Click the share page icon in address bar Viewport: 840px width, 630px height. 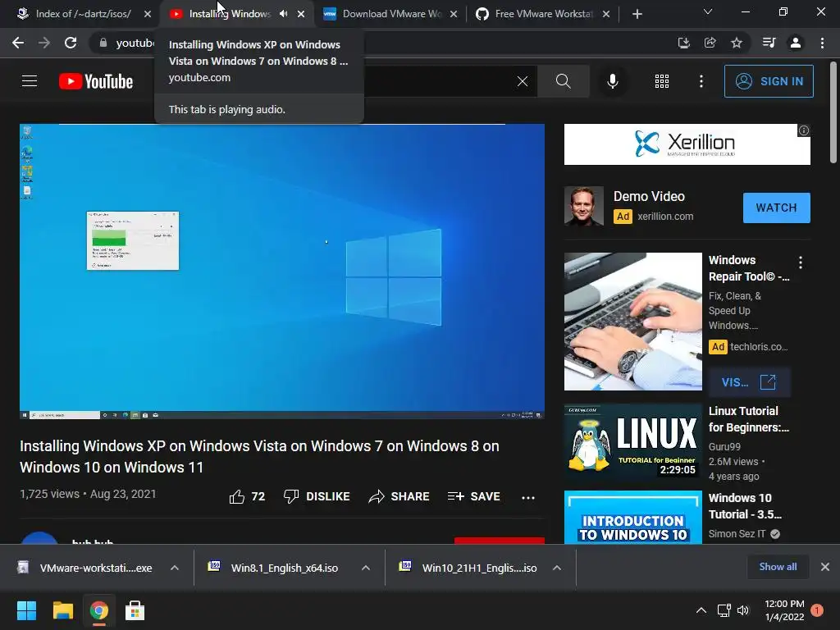tap(710, 43)
